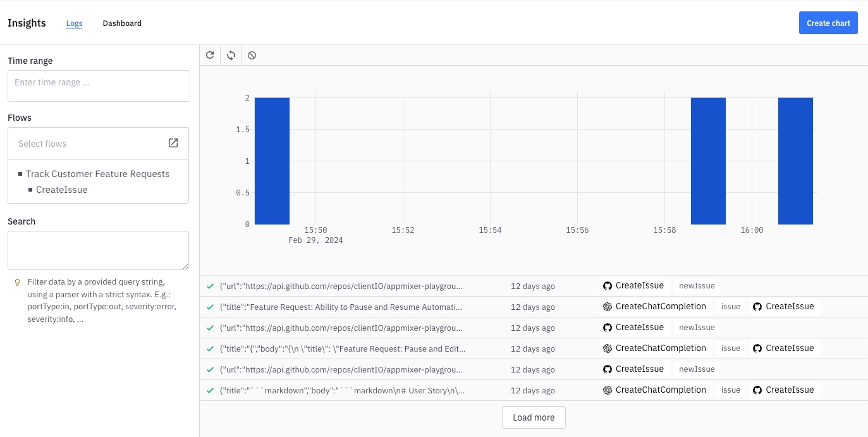Switch to the Dashboard tab
Screen dimensions: 868x437
click(122, 23)
